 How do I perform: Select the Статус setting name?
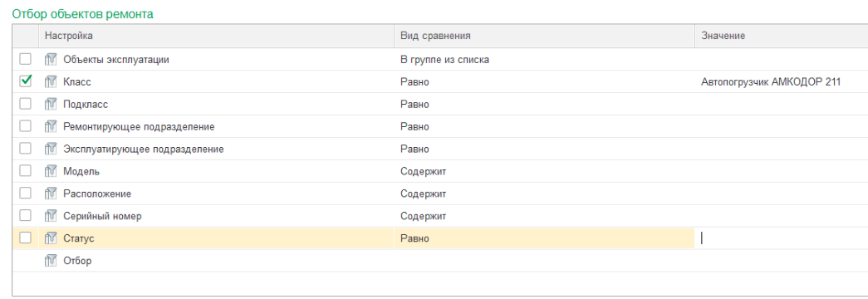pos(79,238)
